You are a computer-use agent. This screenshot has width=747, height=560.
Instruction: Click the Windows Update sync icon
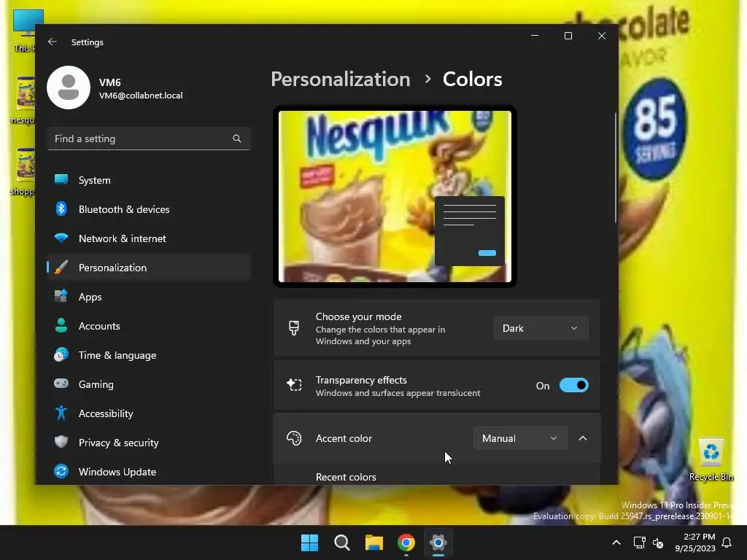(61, 471)
